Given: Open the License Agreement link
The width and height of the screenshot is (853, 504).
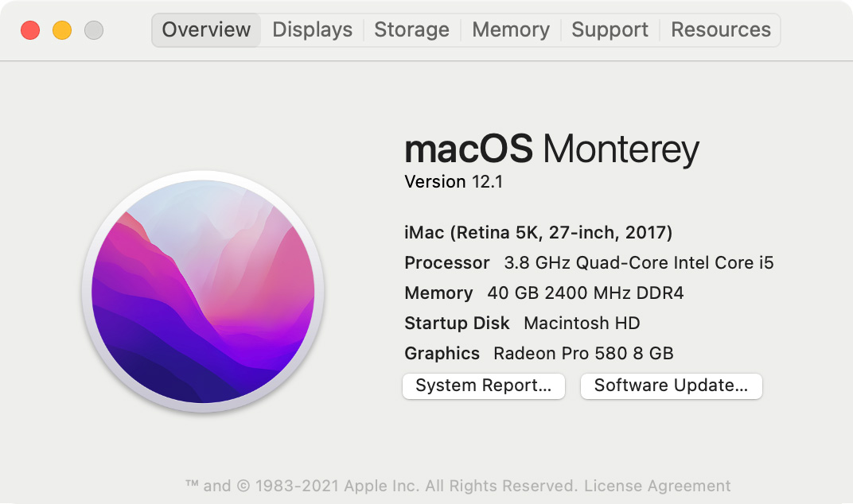Looking at the screenshot, I should coord(657,486).
